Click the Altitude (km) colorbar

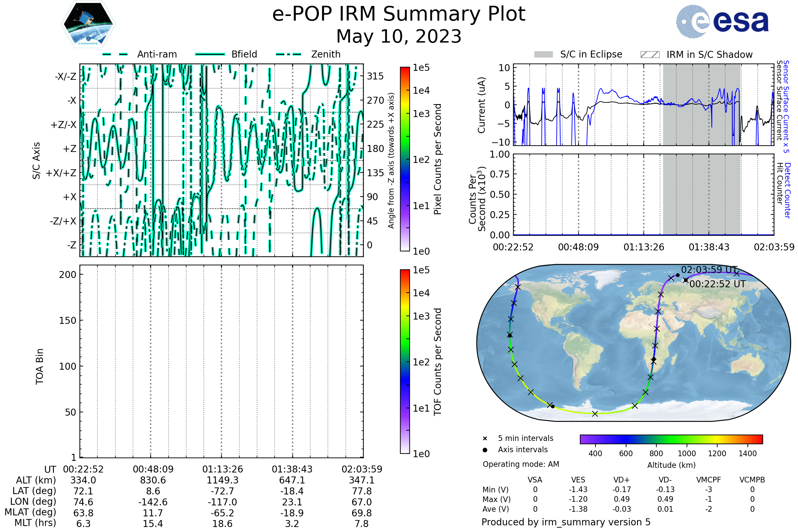[x=671, y=439]
